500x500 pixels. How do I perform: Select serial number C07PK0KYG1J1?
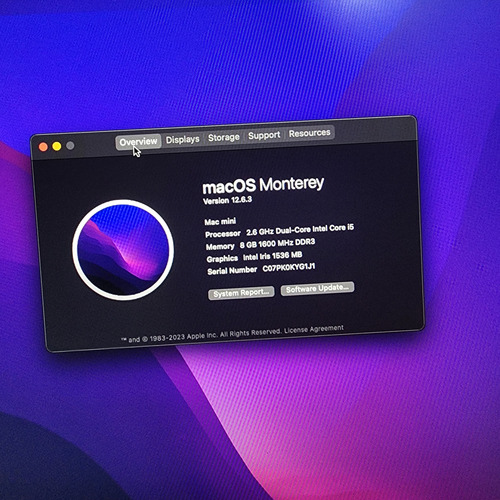click(x=289, y=268)
